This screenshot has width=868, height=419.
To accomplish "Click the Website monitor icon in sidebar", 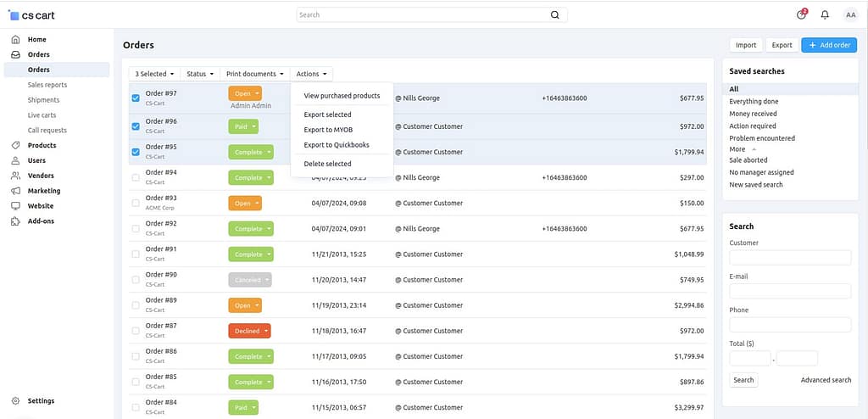I will point(15,206).
